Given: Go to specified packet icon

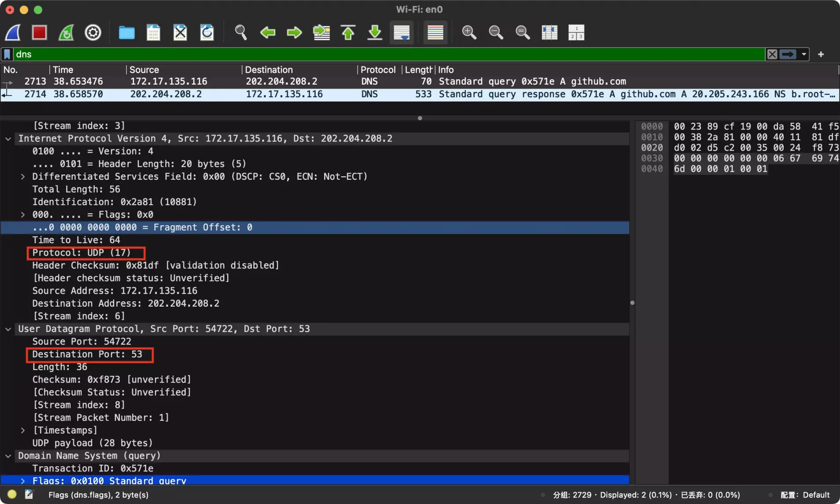Looking at the screenshot, I should [322, 33].
